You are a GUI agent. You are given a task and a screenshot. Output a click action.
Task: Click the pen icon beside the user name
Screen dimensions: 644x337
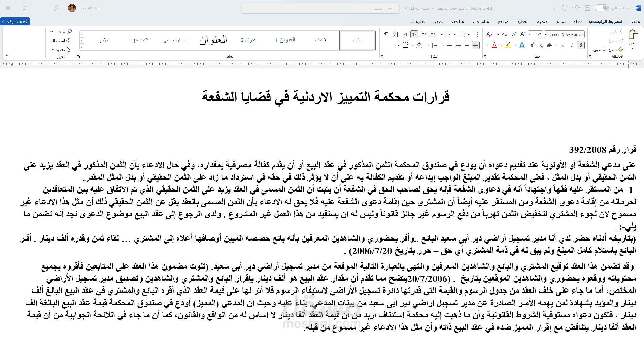57,8
